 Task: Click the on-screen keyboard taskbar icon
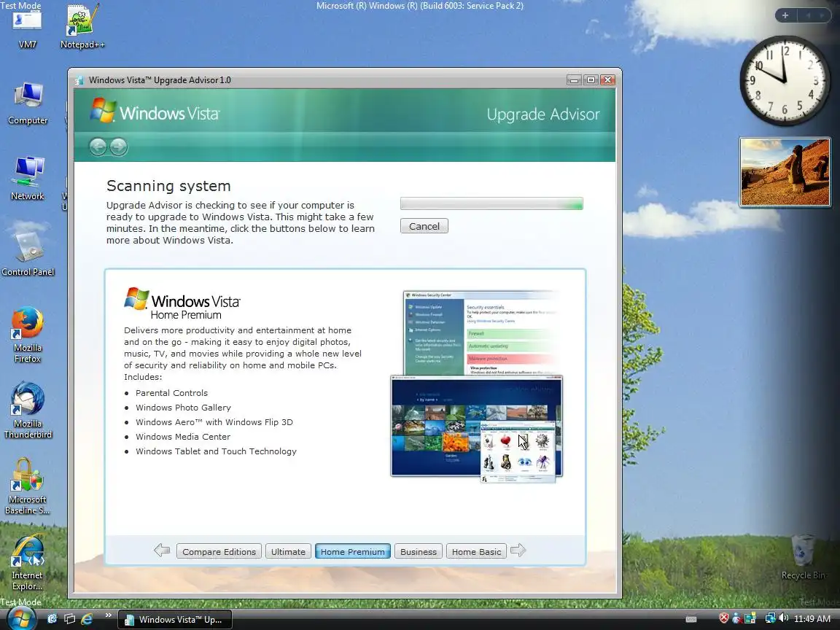691,619
